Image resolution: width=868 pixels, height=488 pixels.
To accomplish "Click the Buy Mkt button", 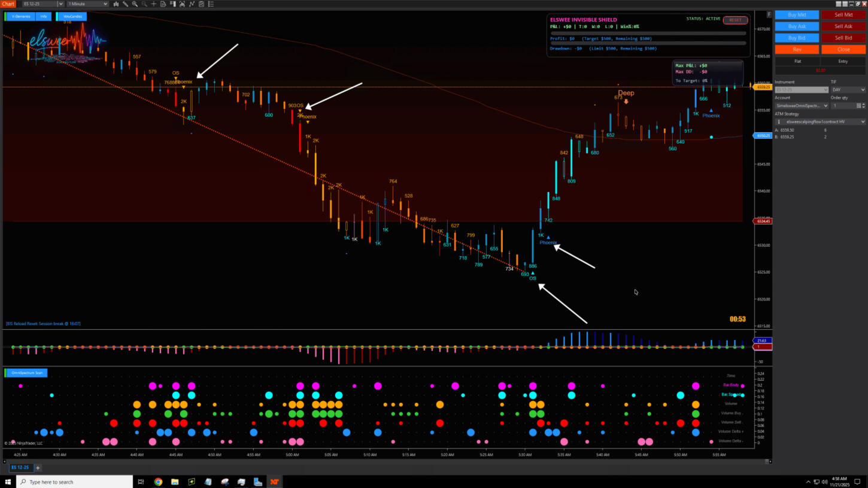I will (x=797, y=15).
